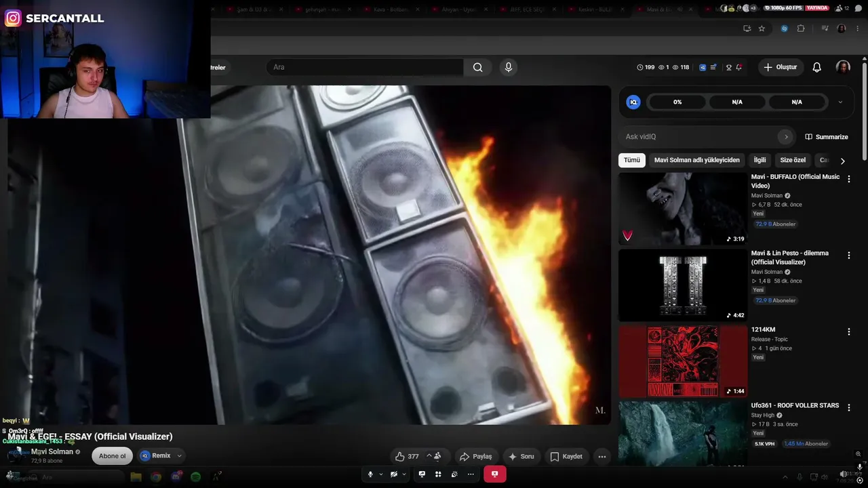Open microphone options dropdown in call toolbar
The width and height of the screenshot is (868, 488).
pos(381,474)
